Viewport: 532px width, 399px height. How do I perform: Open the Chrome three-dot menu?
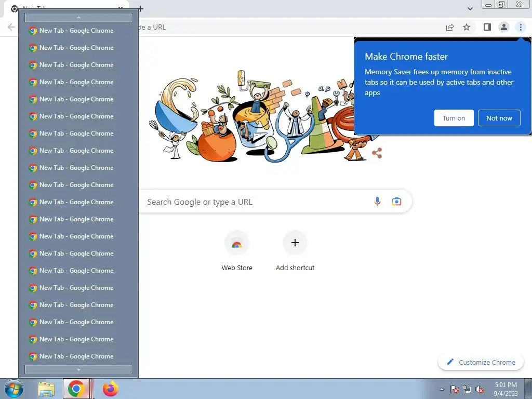tap(521, 27)
